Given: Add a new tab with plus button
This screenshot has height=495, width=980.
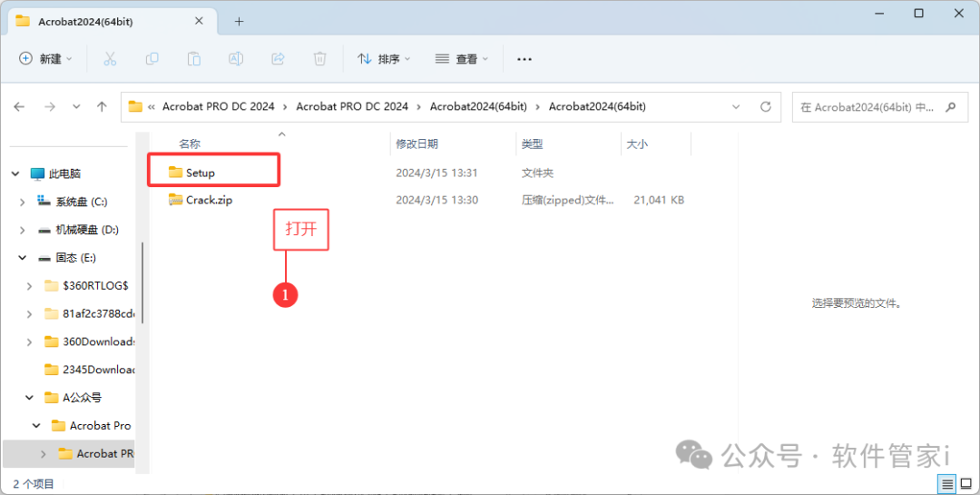Looking at the screenshot, I should pos(239,21).
